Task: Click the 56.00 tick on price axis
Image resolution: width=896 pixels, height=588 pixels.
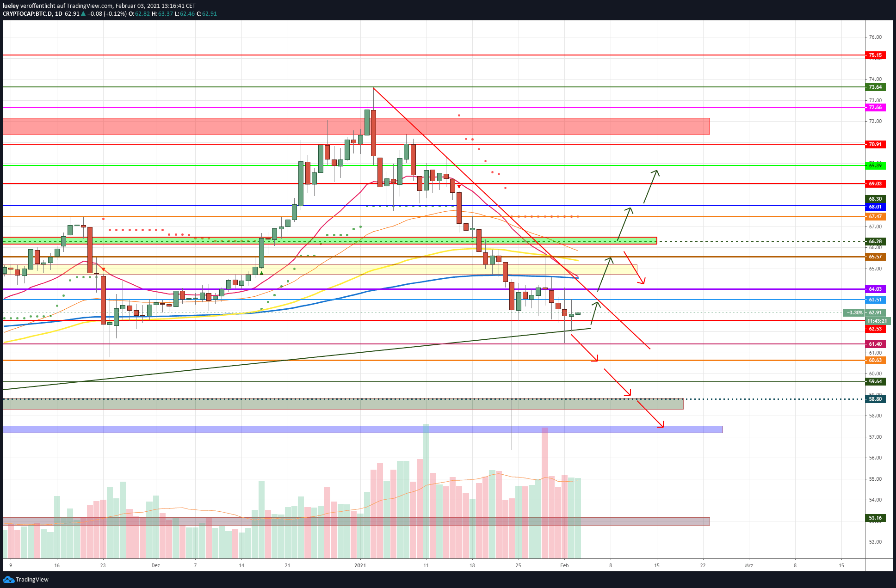Action: tap(875, 458)
